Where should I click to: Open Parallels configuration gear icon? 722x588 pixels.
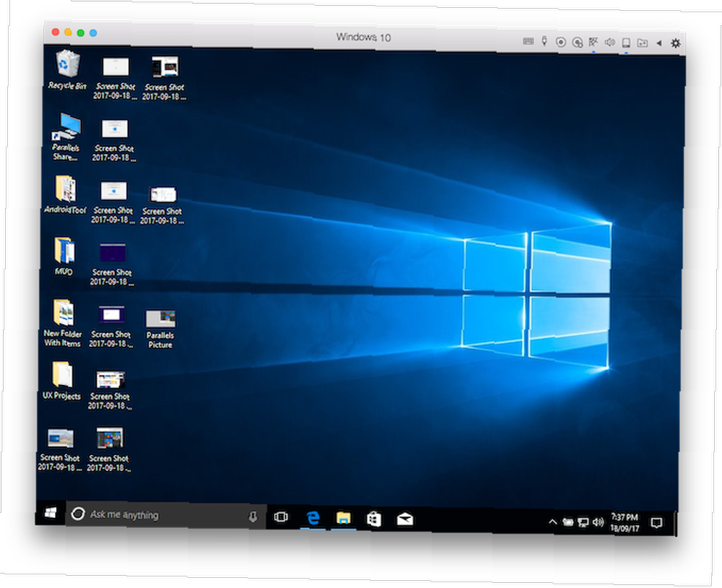click(675, 43)
